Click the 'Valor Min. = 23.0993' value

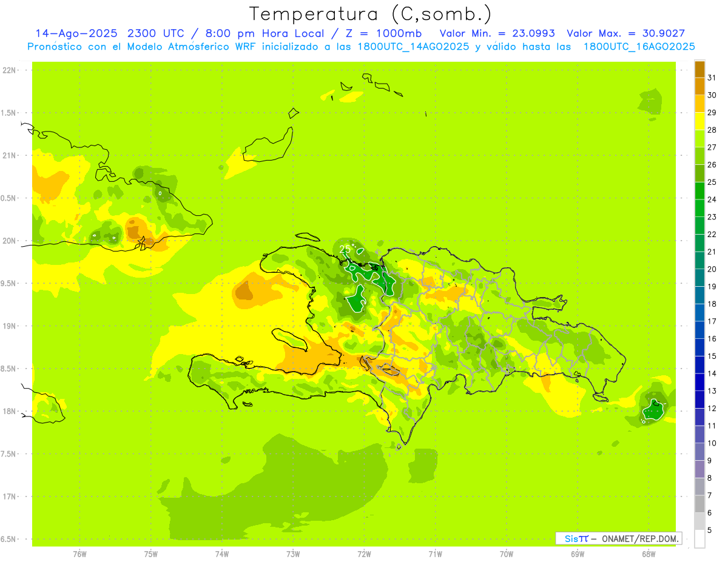pos(497,33)
